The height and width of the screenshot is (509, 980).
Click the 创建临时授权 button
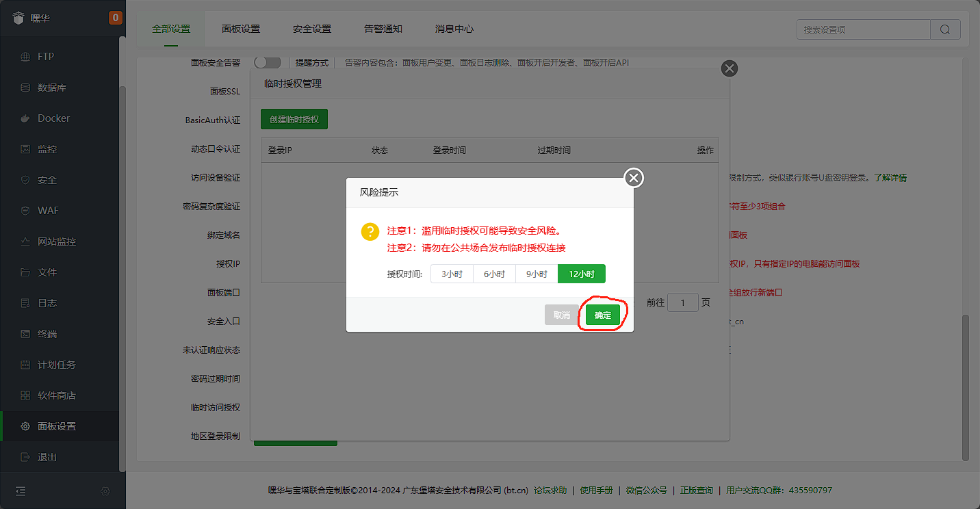point(294,119)
